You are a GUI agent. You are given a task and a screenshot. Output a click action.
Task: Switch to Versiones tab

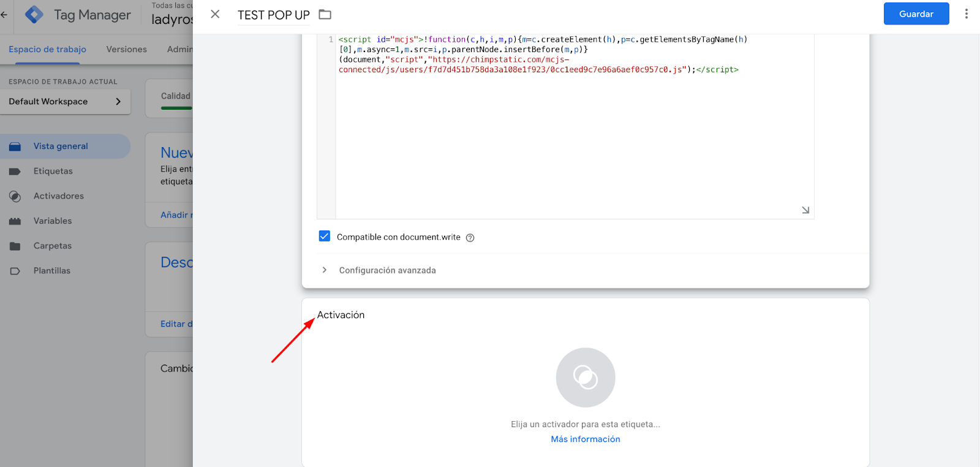126,49
